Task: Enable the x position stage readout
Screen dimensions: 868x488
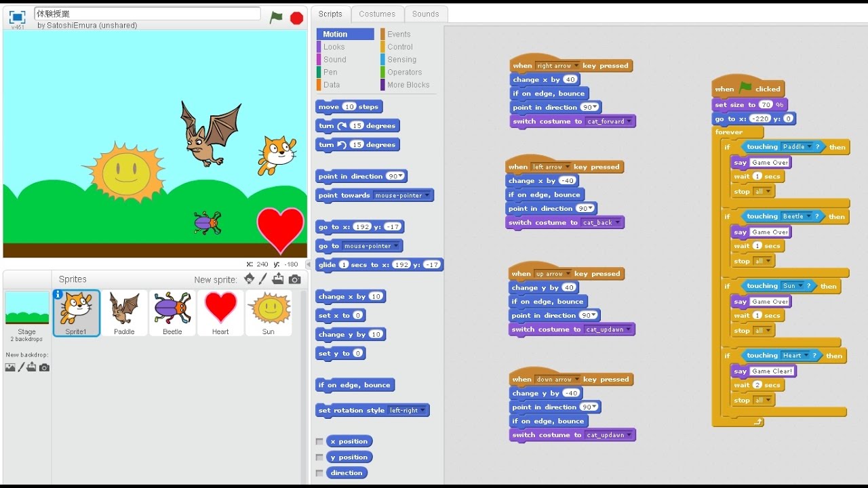Action: pyautogui.click(x=319, y=441)
